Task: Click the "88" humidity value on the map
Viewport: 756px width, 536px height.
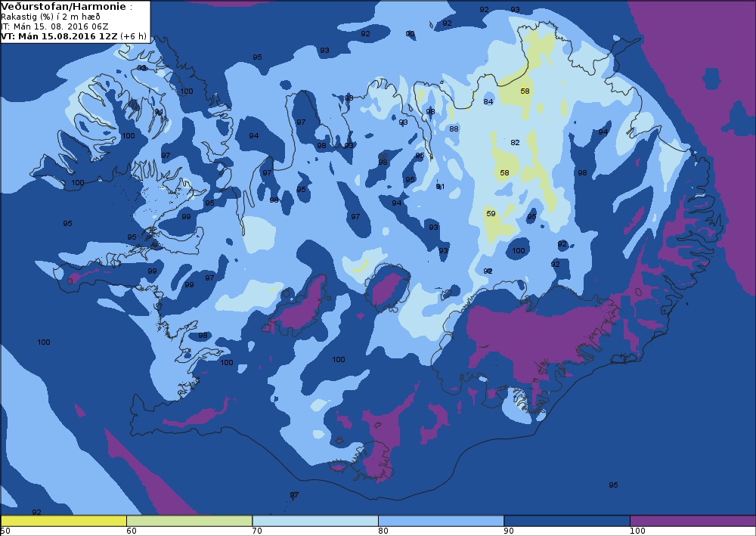Action: coord(454,129)
